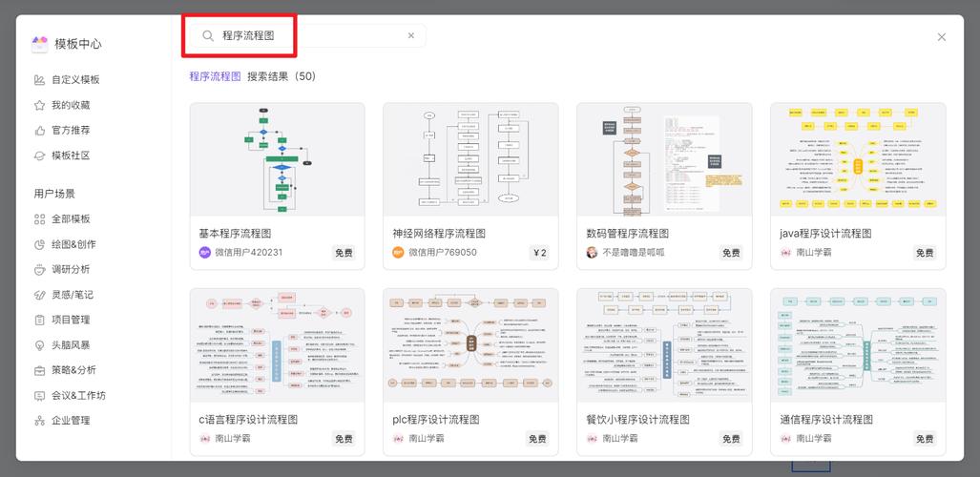Click the grid icon beside 全部模板
This screenshot has height=477, width=980.
(39, 218)
